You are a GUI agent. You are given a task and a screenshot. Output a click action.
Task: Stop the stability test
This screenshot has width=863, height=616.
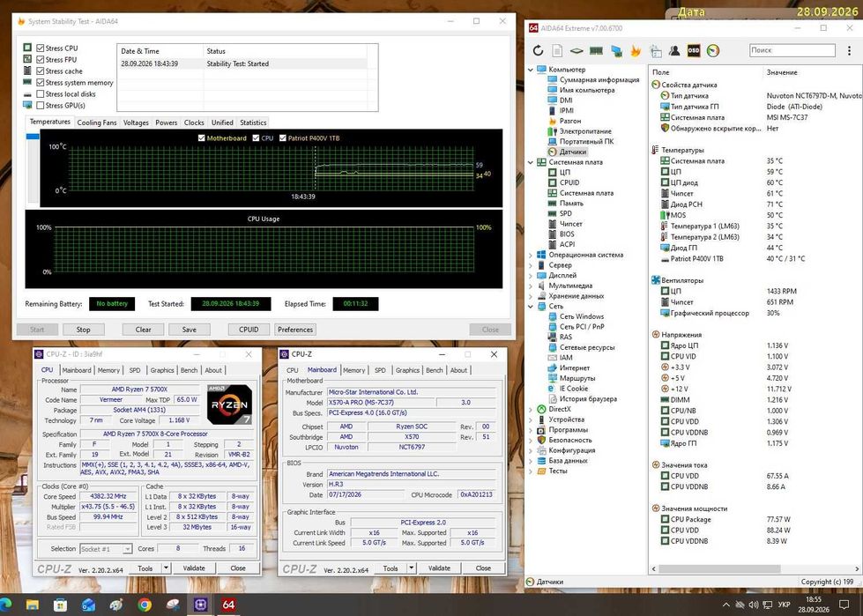tap(83, 330)
